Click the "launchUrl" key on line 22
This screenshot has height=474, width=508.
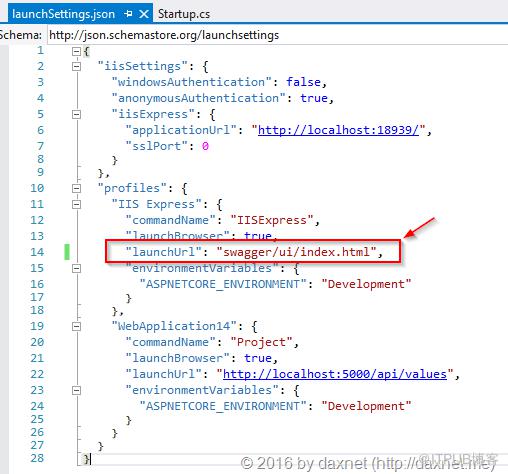[x=163, y=374]
